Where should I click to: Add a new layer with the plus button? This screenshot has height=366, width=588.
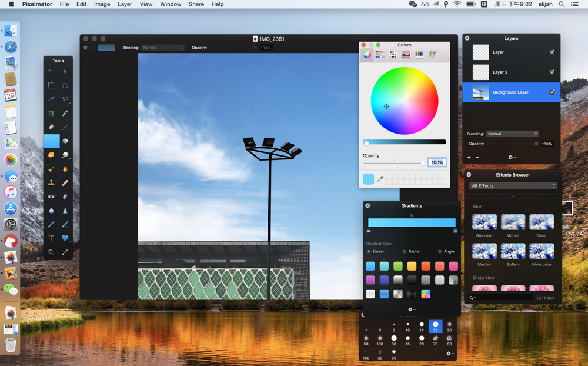pyautogui.click(x=468, y=158)
